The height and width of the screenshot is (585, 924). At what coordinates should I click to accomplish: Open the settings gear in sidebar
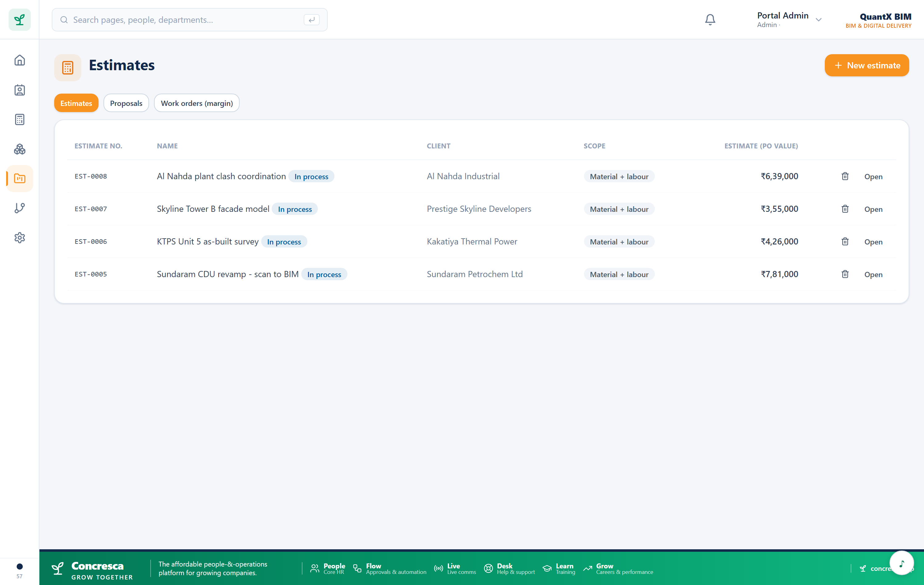pos(20,237)
